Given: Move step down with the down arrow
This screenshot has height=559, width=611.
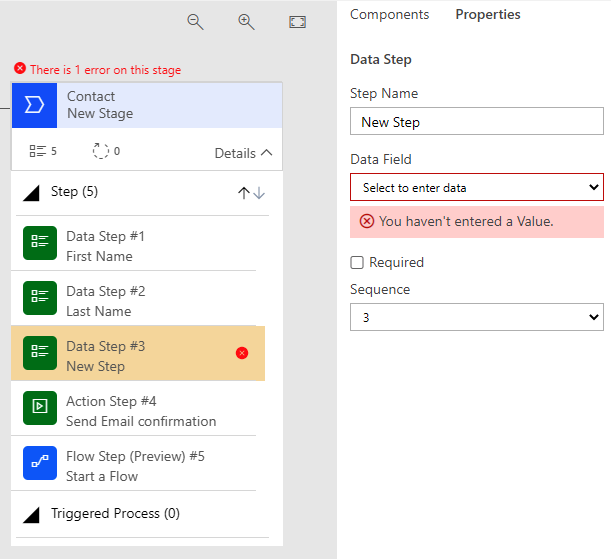Looking at the screenshot, I should pos(259,193).
